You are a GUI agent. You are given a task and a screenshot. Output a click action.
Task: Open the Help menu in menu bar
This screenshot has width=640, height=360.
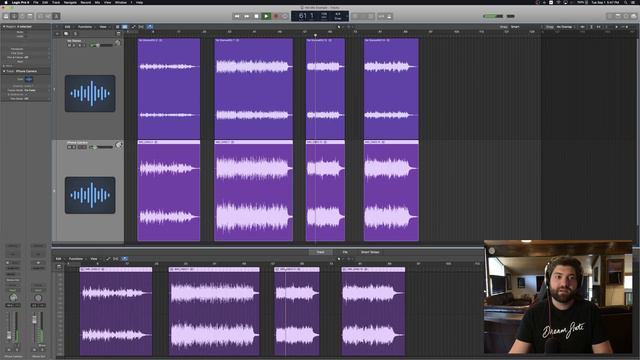tap(140, 2)
